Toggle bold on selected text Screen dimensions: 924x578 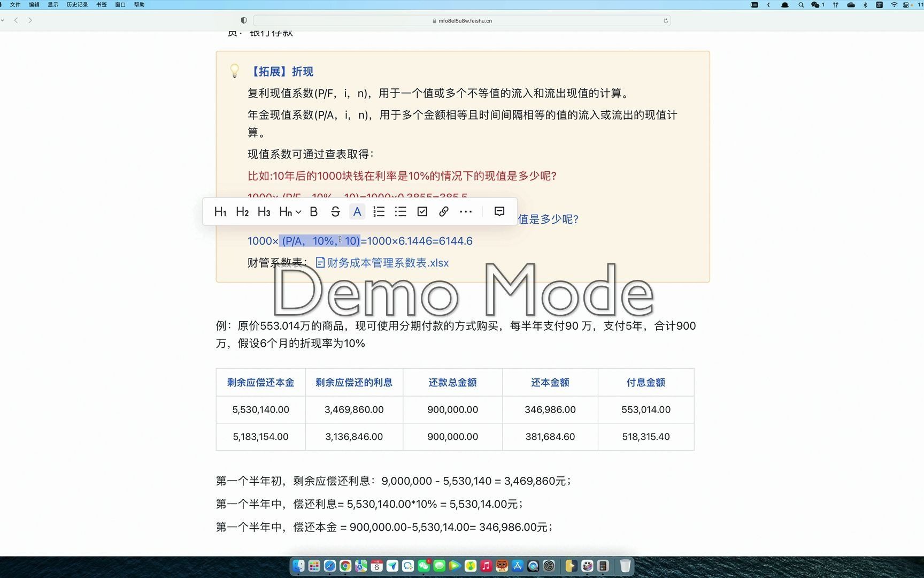[314, 211]
